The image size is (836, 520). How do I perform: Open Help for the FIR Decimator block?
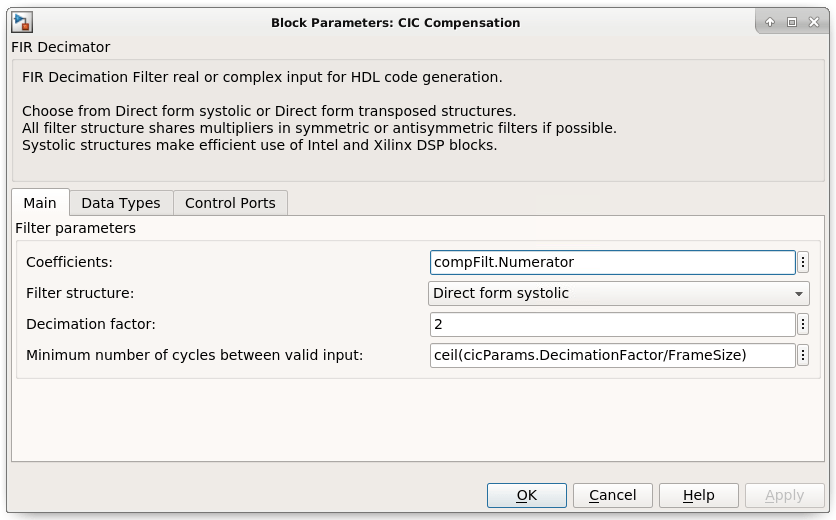coord(699,495)
